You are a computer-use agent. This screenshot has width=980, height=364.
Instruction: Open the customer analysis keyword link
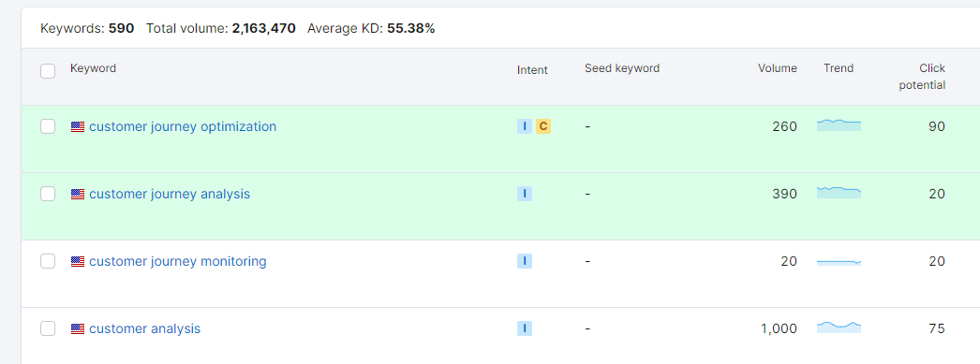pyautogui.click(x=145, y=328)
